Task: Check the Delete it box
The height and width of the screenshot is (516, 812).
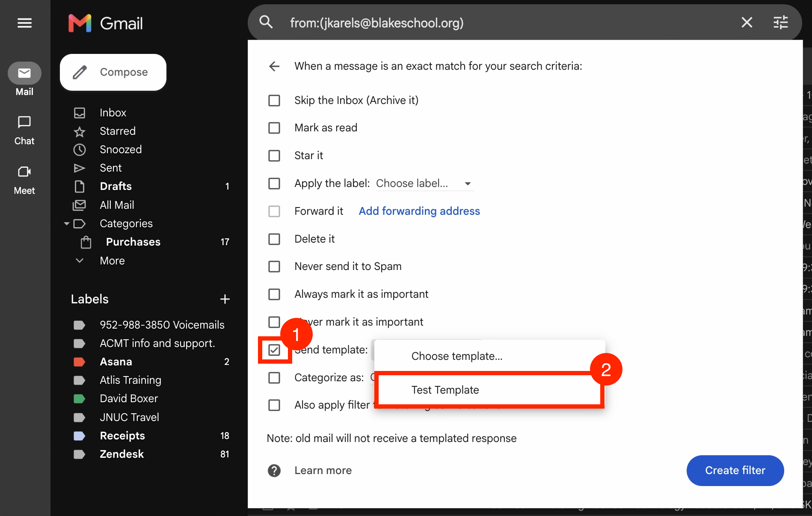Action: (x=274, y=239)
